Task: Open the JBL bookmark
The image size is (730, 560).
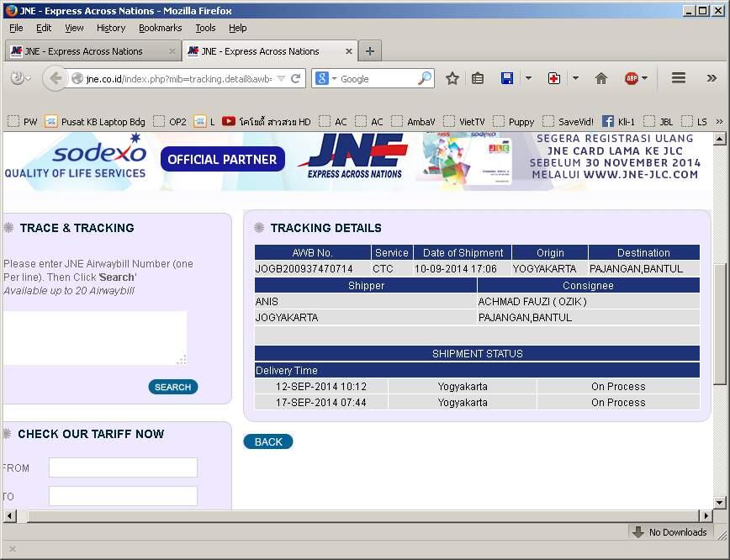Action: [x=659, y=122]
